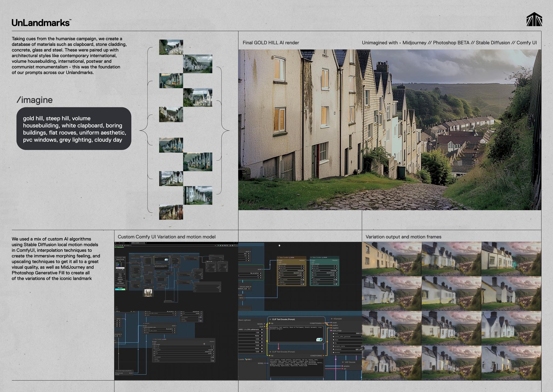This screenshot has height=392, width=553.
Task: Open format dropdown on brown Video Combine node
Action: pyautogui.click(x=291, y=273)
